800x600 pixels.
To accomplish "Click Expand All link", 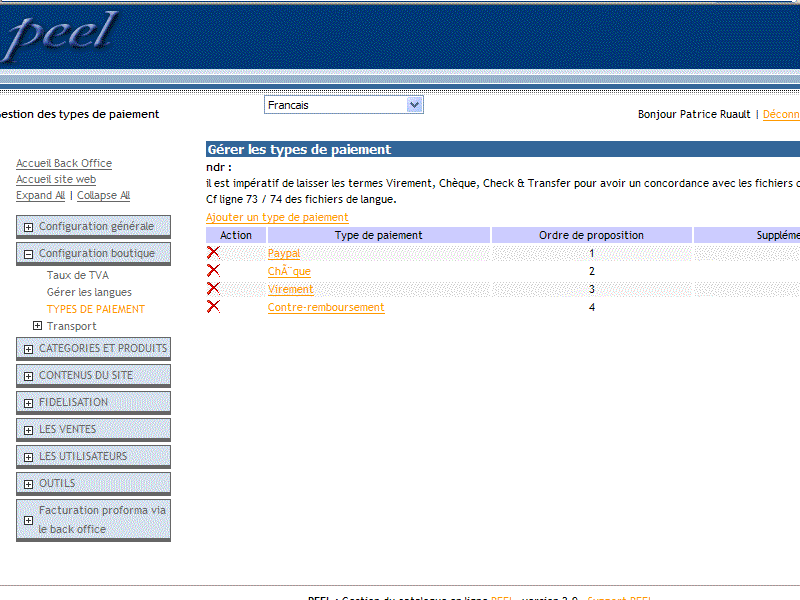I will [x=40, y=195].
